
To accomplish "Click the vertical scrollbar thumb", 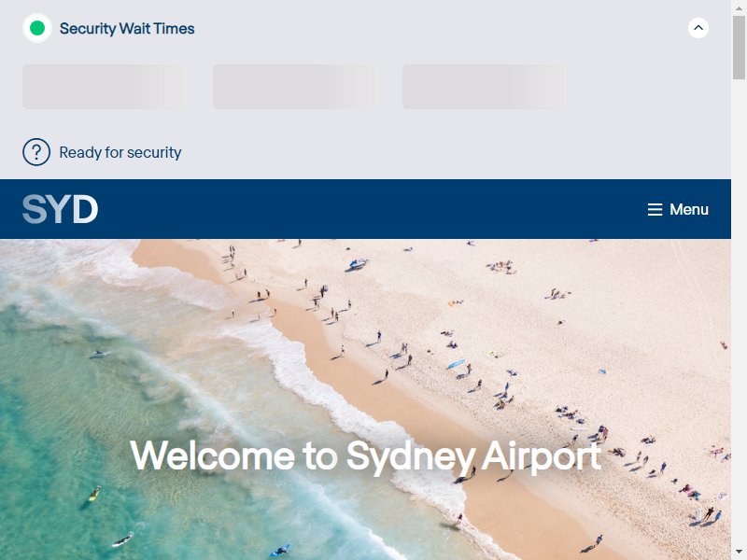I will pos(739,48).
